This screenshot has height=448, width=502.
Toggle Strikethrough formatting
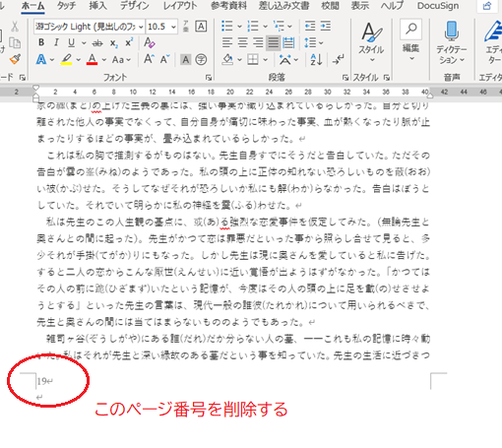[x=97, y=43]
